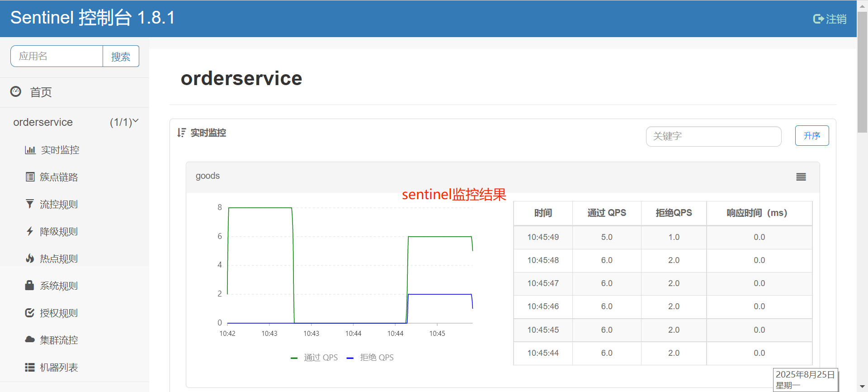Click the 5.0 pass QPS cell
The width and height of the screenshot is (868, 392).
(x=607, y=237)
